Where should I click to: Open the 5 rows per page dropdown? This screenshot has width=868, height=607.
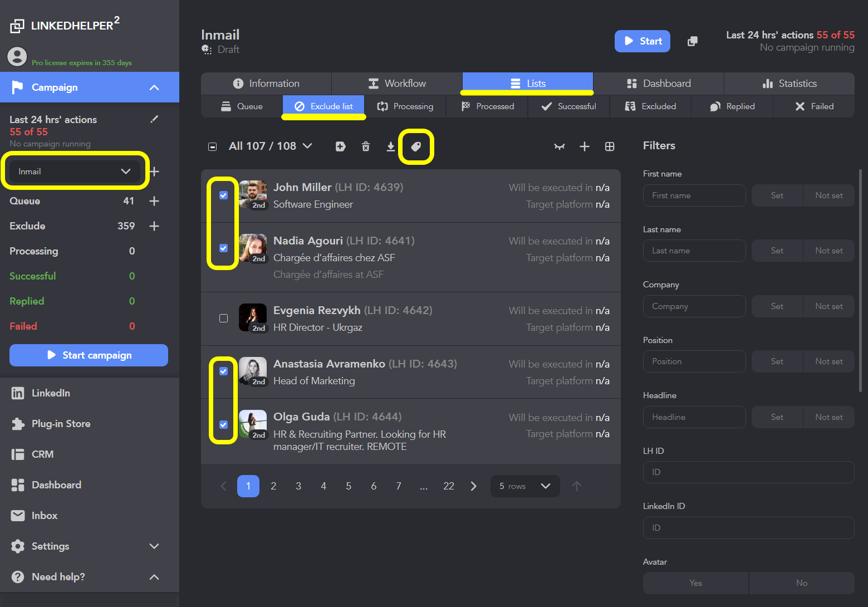[525, 486]
